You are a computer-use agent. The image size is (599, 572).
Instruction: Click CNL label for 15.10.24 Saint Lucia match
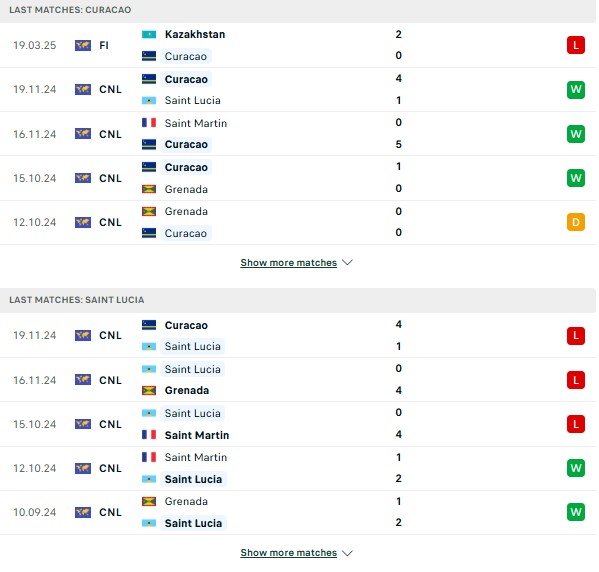(x=110, y=424)
